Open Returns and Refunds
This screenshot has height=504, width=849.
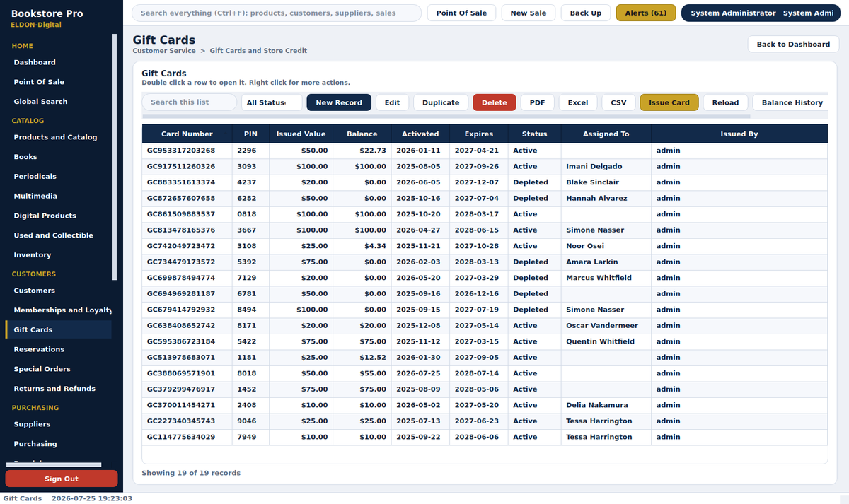click(58, 389)
